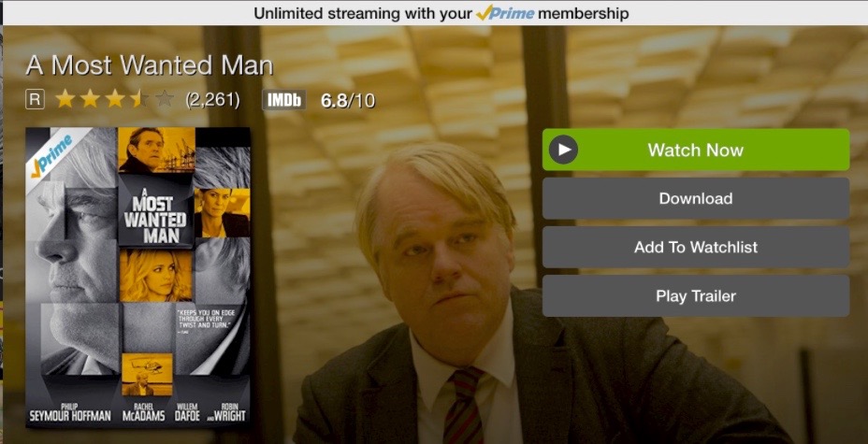Click the R rating badge
The image size is (868, 444).
(35, 100)
